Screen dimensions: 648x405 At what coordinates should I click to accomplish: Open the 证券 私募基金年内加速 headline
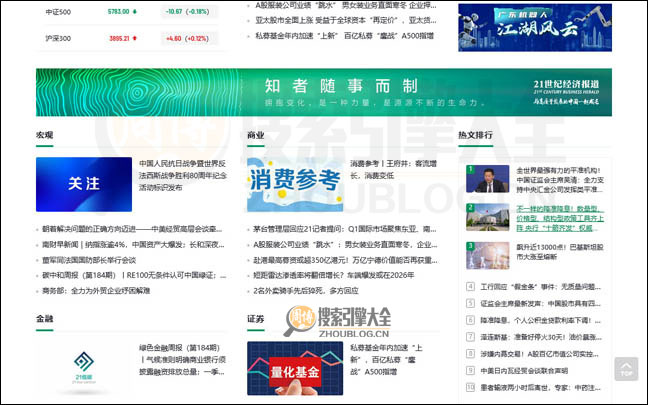386,360
